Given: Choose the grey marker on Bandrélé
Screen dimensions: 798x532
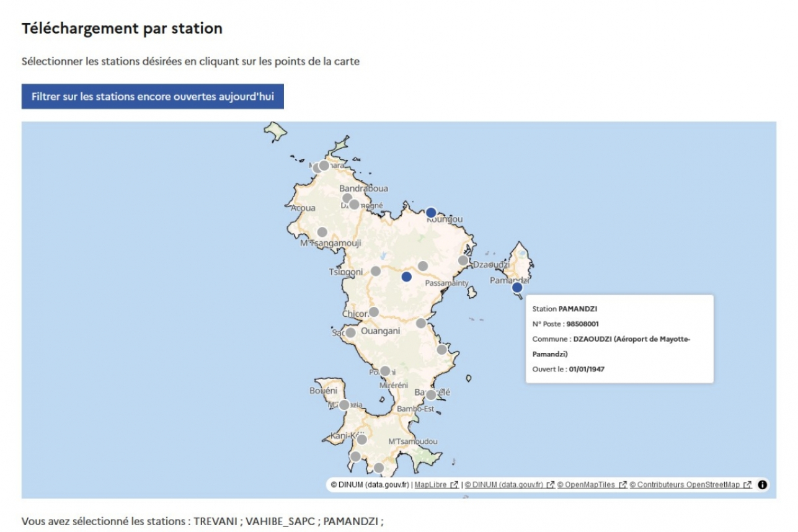Looking at the screenshot, I should coord(431,394).
